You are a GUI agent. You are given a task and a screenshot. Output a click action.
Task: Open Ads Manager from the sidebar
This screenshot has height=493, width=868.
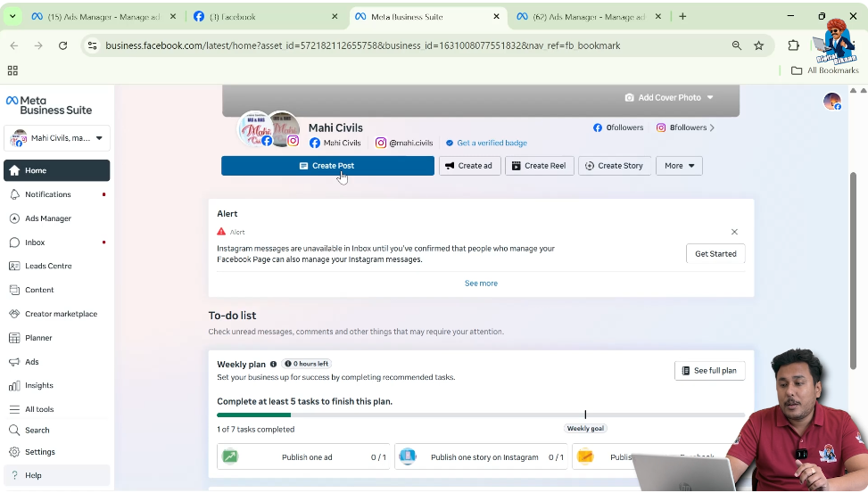pyautogui.click(x=56, y=218)
